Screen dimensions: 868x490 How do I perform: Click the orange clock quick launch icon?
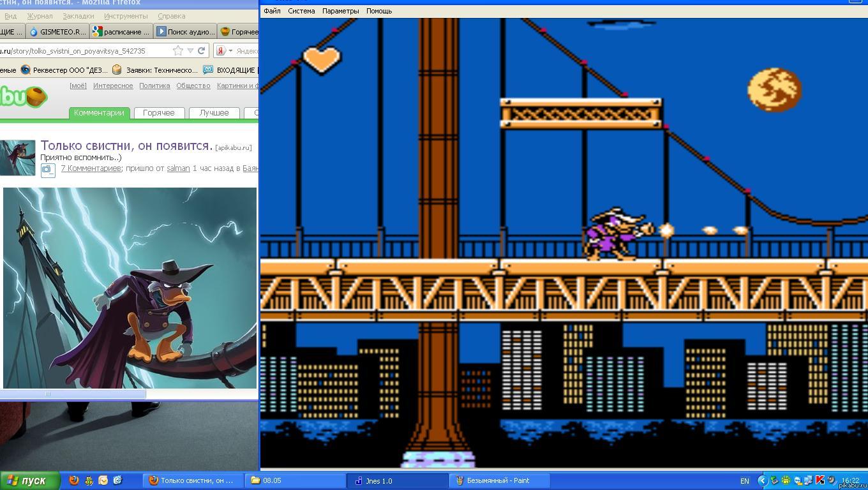pyautogui.click(x=103, y=480)
